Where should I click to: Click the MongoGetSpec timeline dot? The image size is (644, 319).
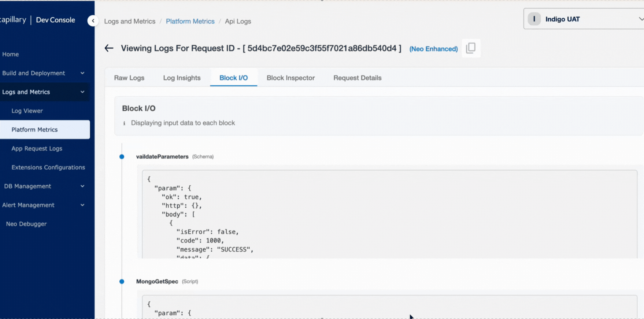coord(122,282)
